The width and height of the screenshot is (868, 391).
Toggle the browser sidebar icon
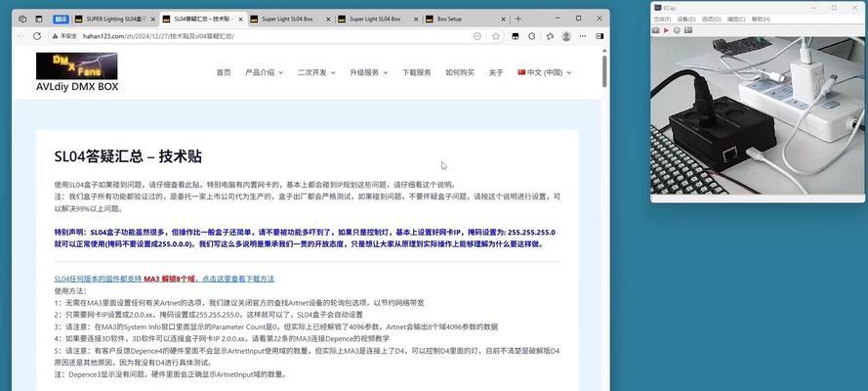pyautogui.click(x=599, y=36)
